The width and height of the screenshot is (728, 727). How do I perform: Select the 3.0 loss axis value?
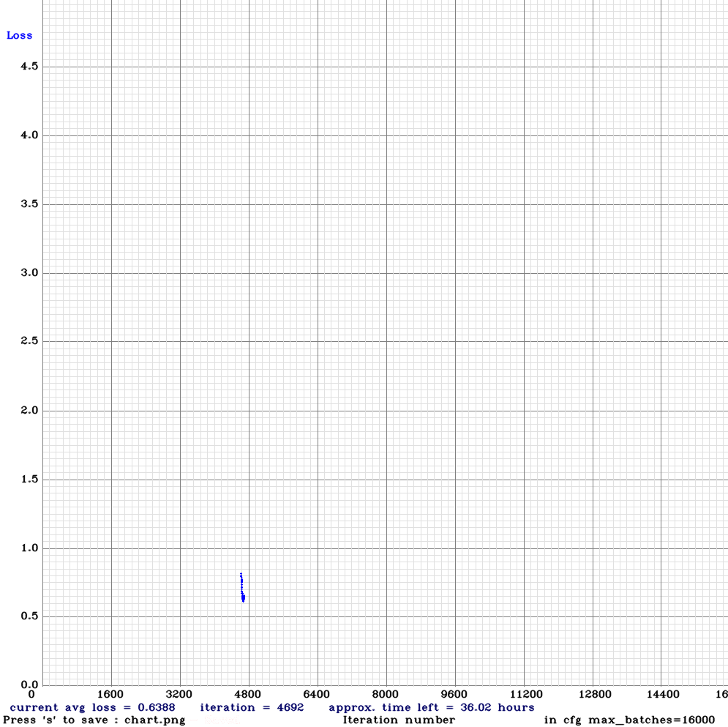pyautogui.click(x=29, y=272)
